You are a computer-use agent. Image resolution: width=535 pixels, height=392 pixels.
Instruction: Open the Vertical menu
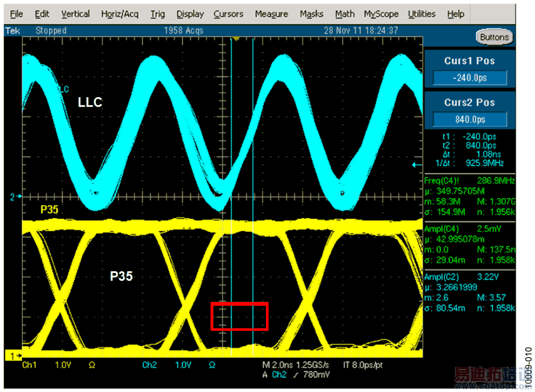[75, 14]
